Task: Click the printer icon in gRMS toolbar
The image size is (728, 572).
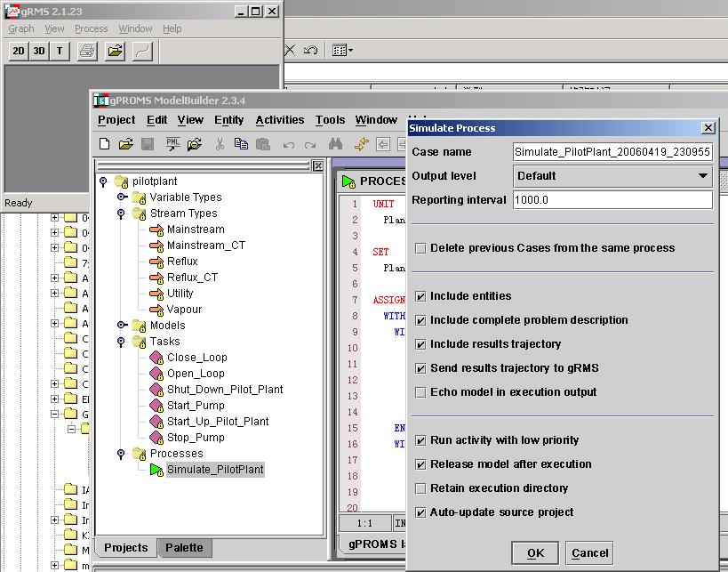Action: point(87,51)
